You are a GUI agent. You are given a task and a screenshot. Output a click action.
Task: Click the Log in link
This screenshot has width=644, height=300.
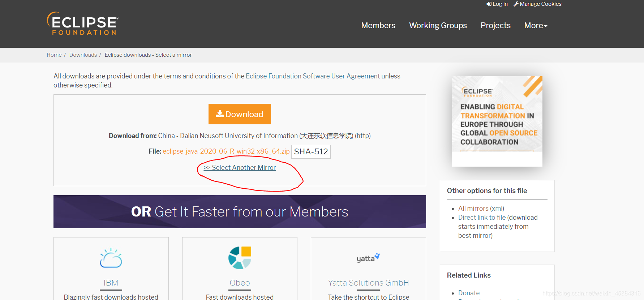click(497, 4)
